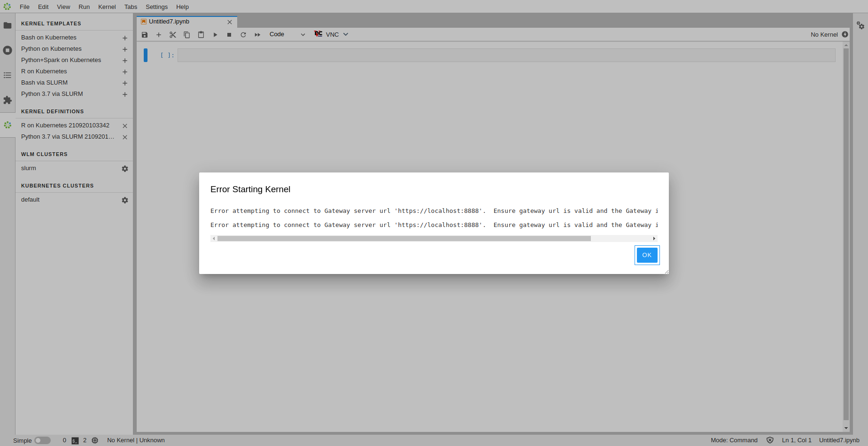Switch to the Untitled7.ipynb tab
This screenshot has height=446, width=868.
click(169, 21)
